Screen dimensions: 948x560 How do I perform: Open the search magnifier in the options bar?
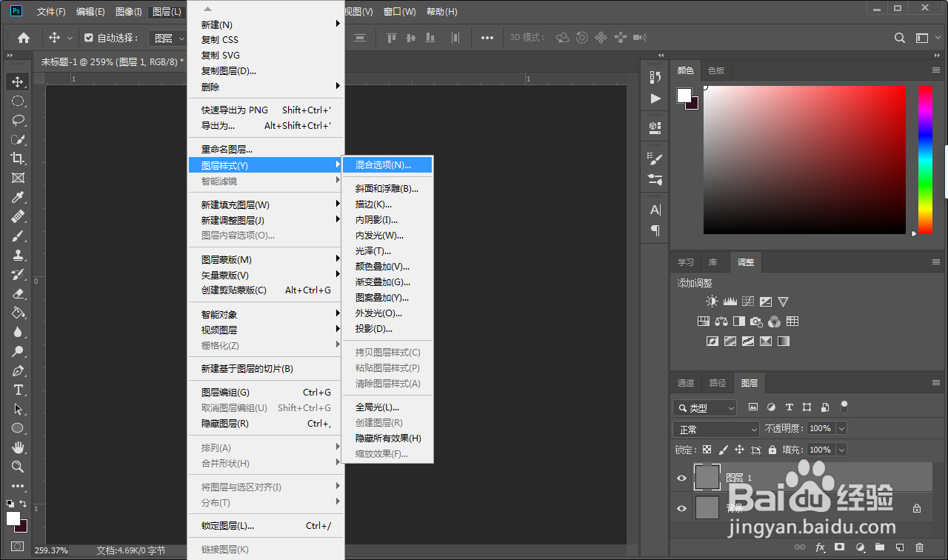coord(900,38)
